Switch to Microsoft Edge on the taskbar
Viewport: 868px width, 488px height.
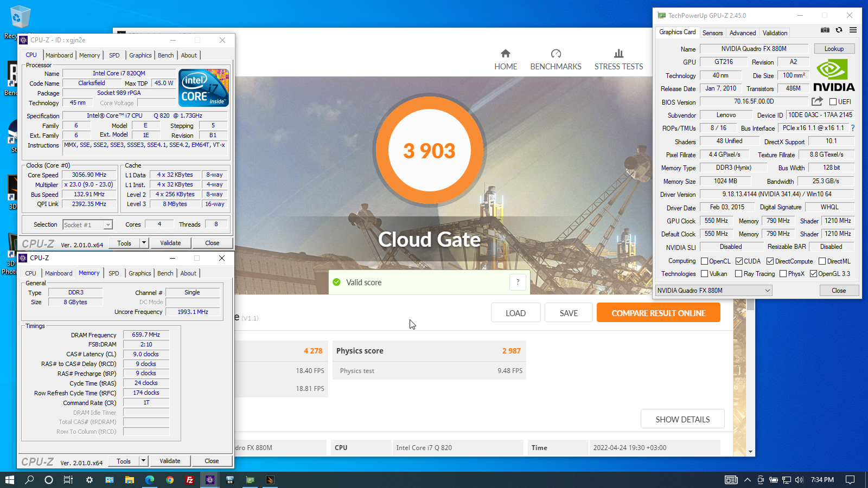point(150,480)
